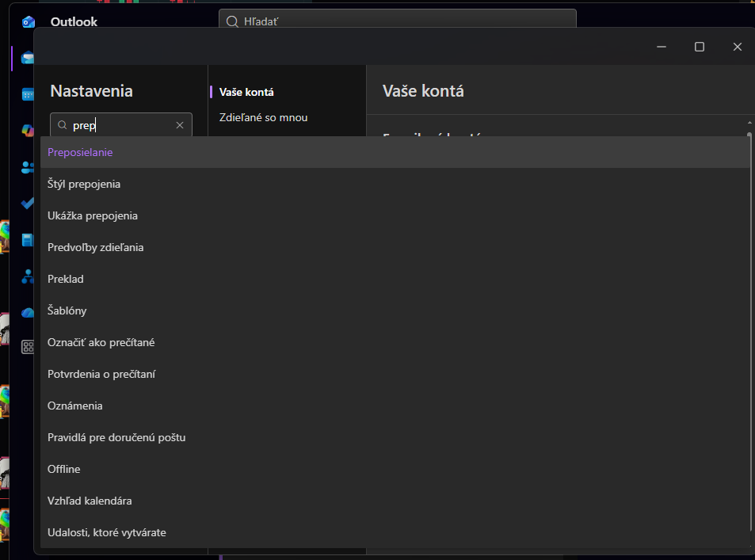Open the People contacts sidebar icon
Viewport: 755px width, 560px height.
pyautogui.click(x=28, y=167)
